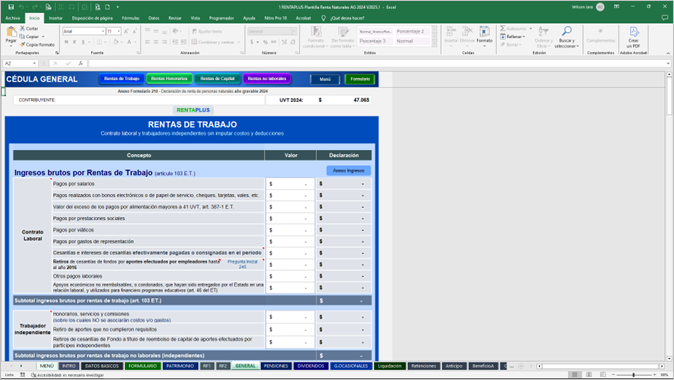Click the macro recording status icon
The image size is (674, 380).
(x=22, y=375)
